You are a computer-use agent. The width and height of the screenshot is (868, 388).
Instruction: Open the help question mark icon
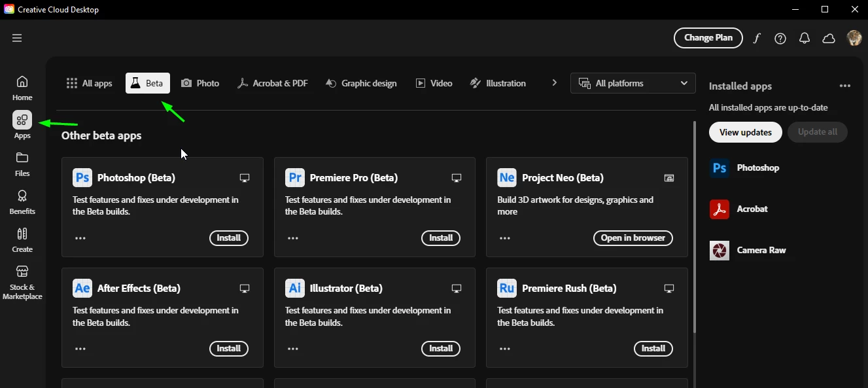[x=780, y=38]
